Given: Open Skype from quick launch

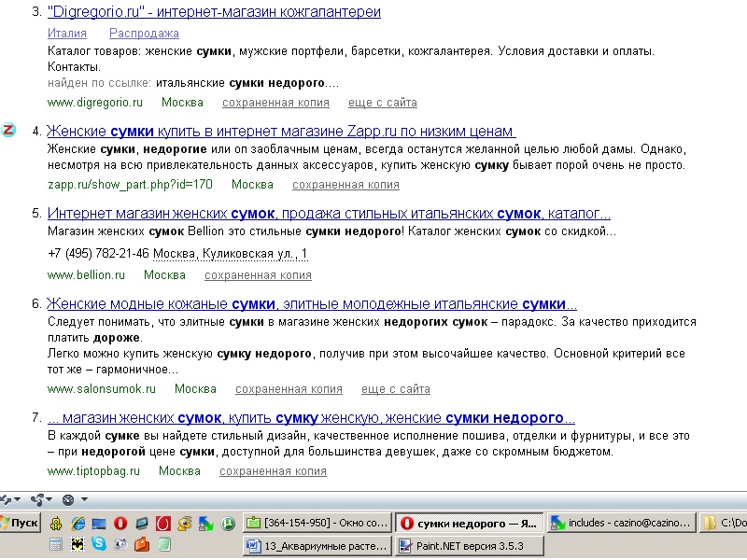Looking at the screenshot, I should [99, 543].
